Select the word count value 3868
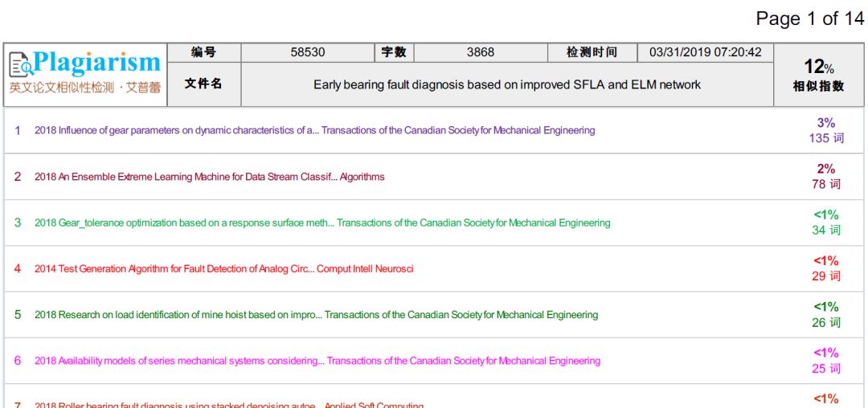The height and width of the screenshot is (408, 868). 481,52
